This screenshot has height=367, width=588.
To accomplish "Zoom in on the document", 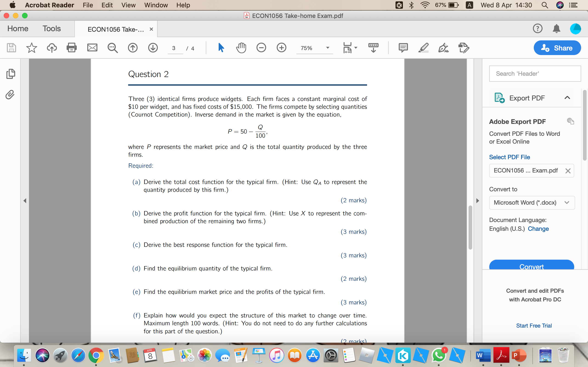I will click(281, 47).
